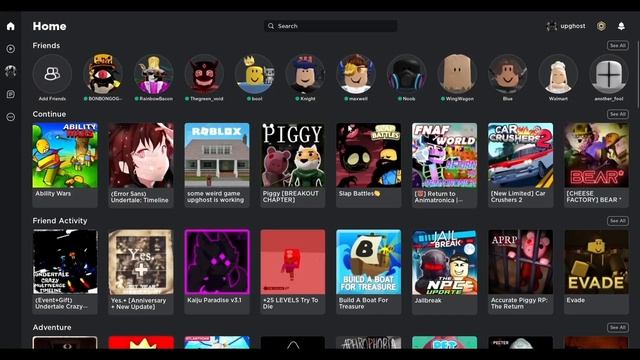Screen dimensions: 640x360
Task: Open friend Blue avatar
Action: click(x=508, y=74)
